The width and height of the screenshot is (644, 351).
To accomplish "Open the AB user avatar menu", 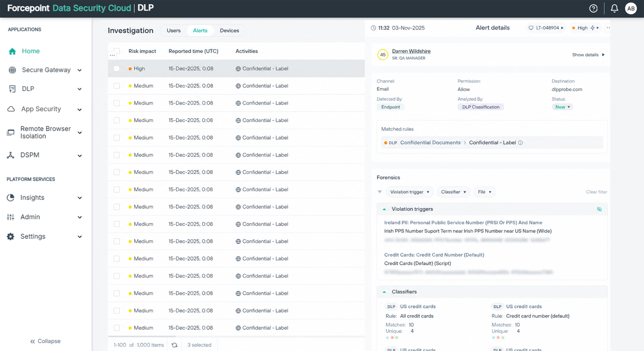I will click(631, 8).
